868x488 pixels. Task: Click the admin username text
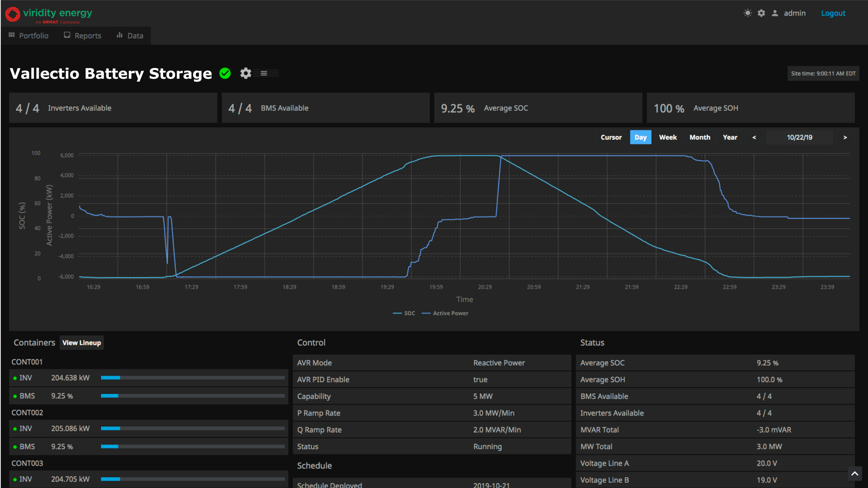tap(794, 13)
